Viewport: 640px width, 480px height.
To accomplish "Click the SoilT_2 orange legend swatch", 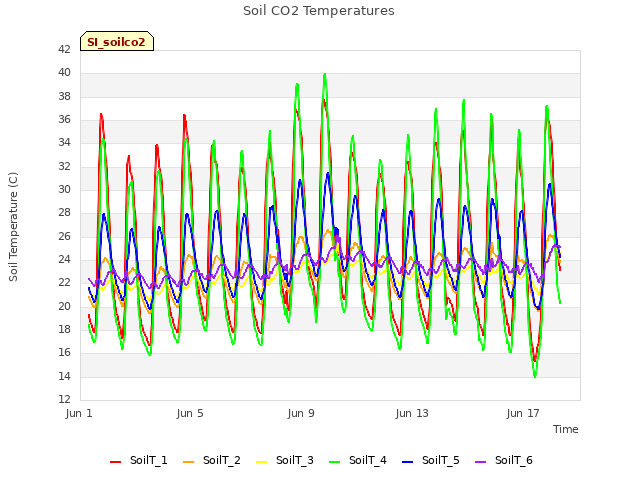I will tap(189, 462).
